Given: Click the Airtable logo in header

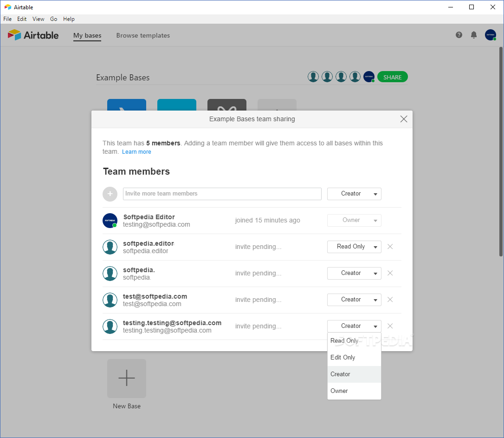Looking at the screenshot, I should (33, 35).
